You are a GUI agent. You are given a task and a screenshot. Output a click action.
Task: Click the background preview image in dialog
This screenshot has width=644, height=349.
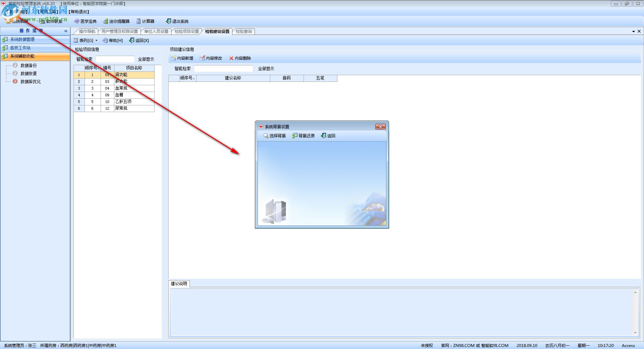click(x=322, y=183)
